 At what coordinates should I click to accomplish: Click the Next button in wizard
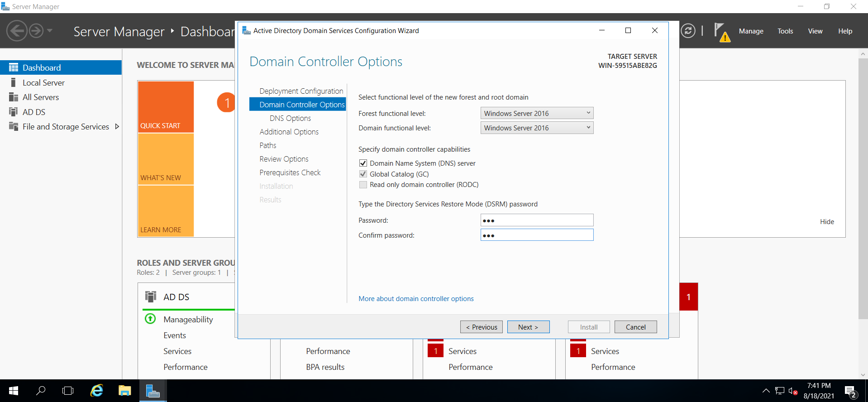pos(528,327)
